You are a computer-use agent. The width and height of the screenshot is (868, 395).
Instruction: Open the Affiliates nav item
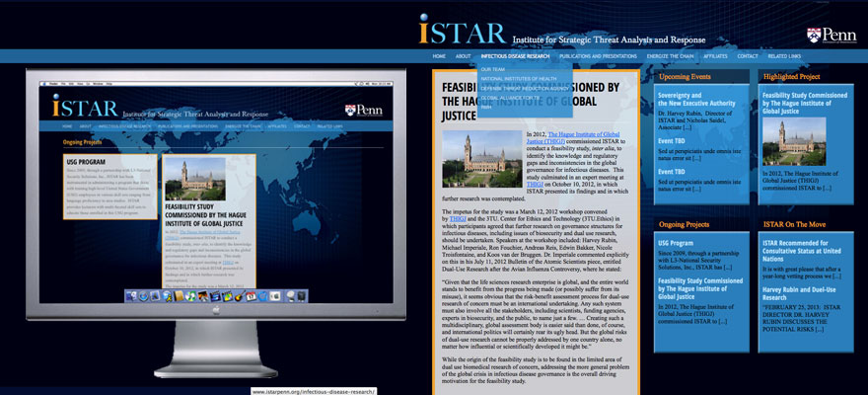pos(716,56)
